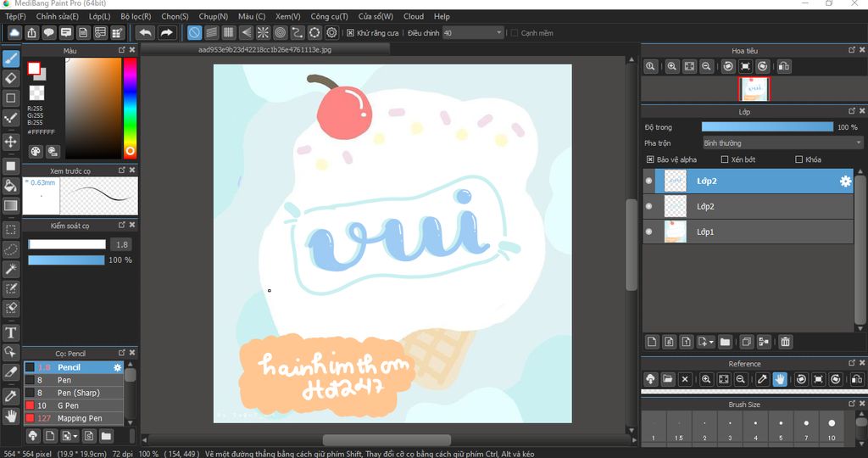The width and height of the screenshot is (868, 458).
Task: Click the Redo arrow in toolbar
Action: coord(166,33)
